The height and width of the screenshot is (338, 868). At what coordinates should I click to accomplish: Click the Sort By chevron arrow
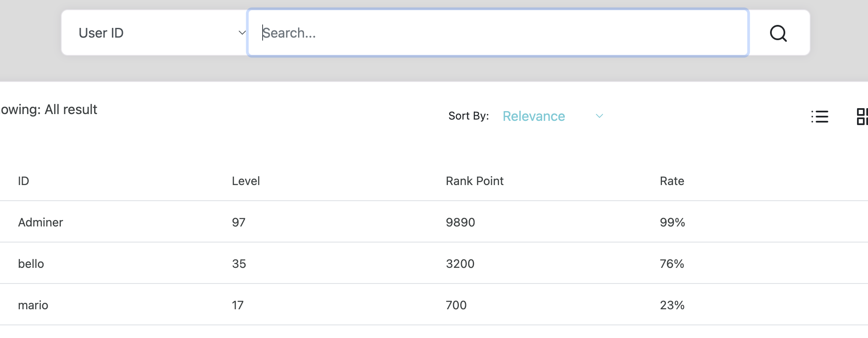tap(599, 116)
